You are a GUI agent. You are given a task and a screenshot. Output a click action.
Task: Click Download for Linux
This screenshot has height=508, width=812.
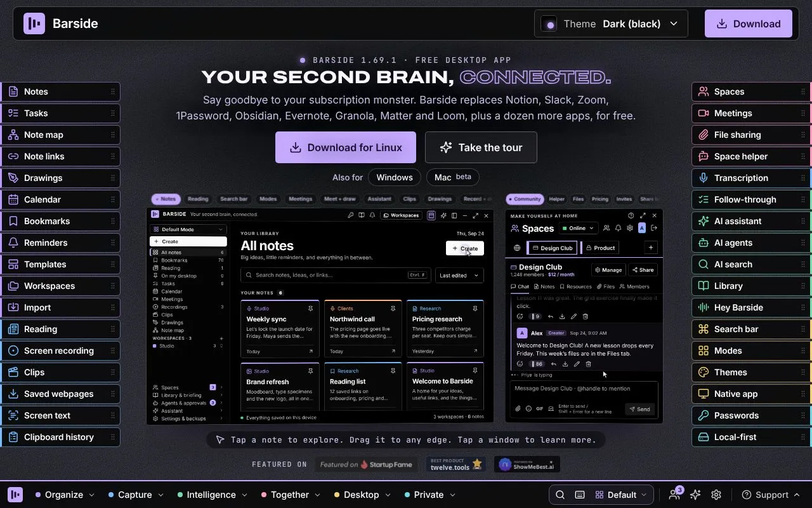[346, 147]
